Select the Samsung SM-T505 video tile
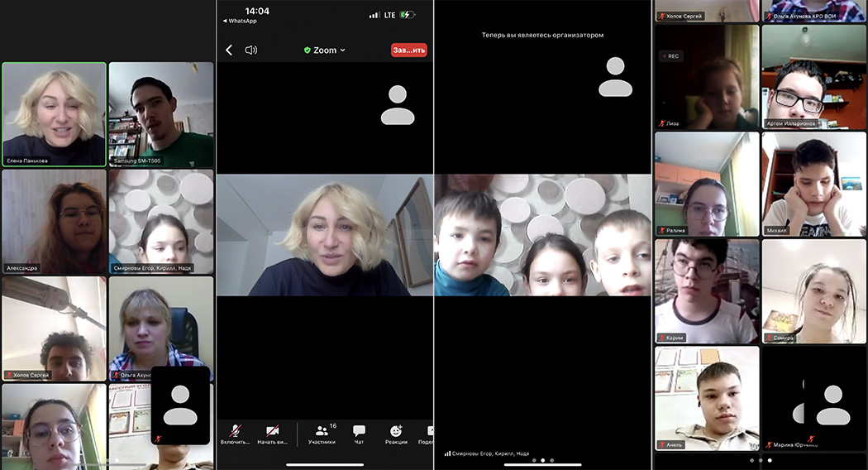 161,114
